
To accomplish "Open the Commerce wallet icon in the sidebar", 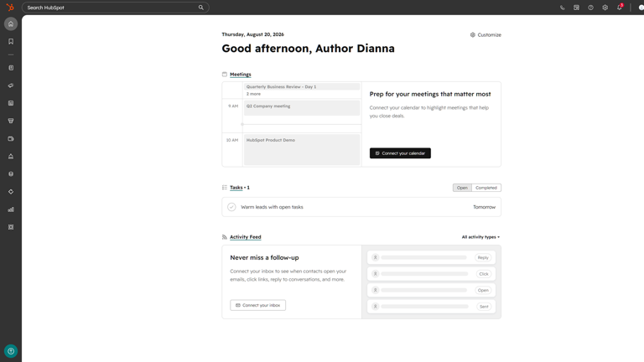I will [11, 139].
